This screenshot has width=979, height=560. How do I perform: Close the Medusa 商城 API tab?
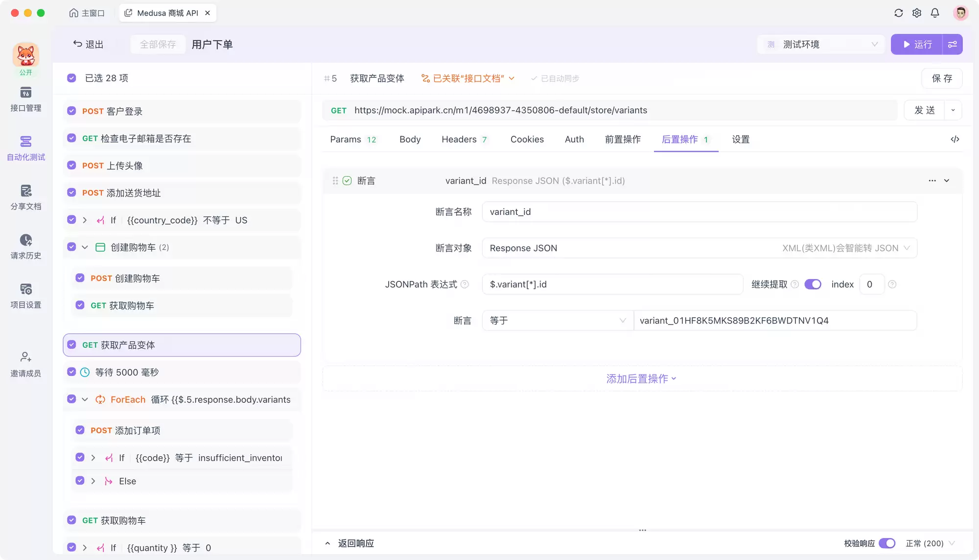[x=208, y=13]
